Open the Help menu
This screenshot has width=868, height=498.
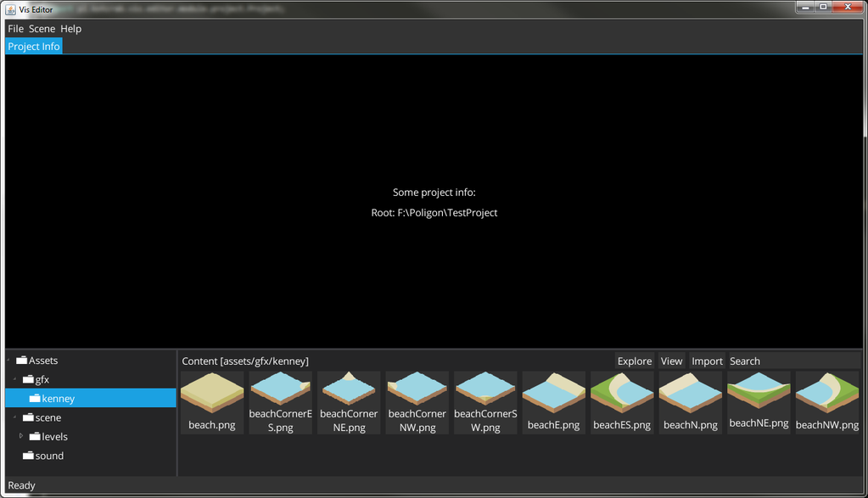coord(71,29)
